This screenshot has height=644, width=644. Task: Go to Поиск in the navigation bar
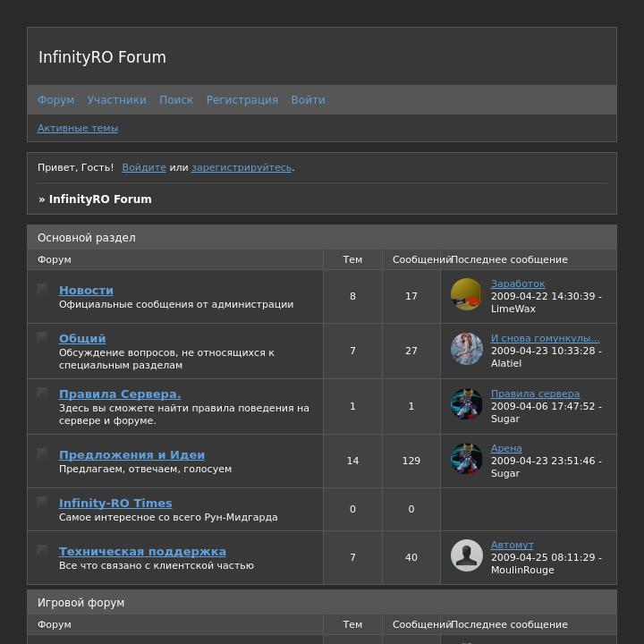pos(176,100)
